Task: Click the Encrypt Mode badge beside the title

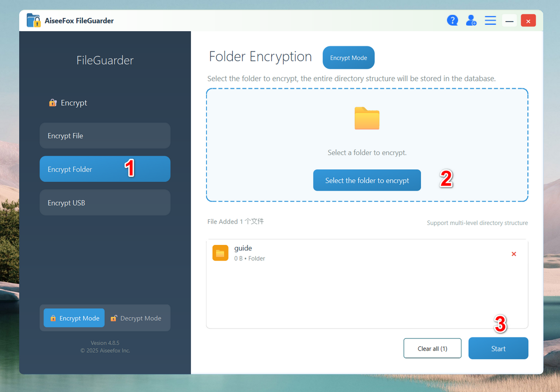Action: click(348, 57)
